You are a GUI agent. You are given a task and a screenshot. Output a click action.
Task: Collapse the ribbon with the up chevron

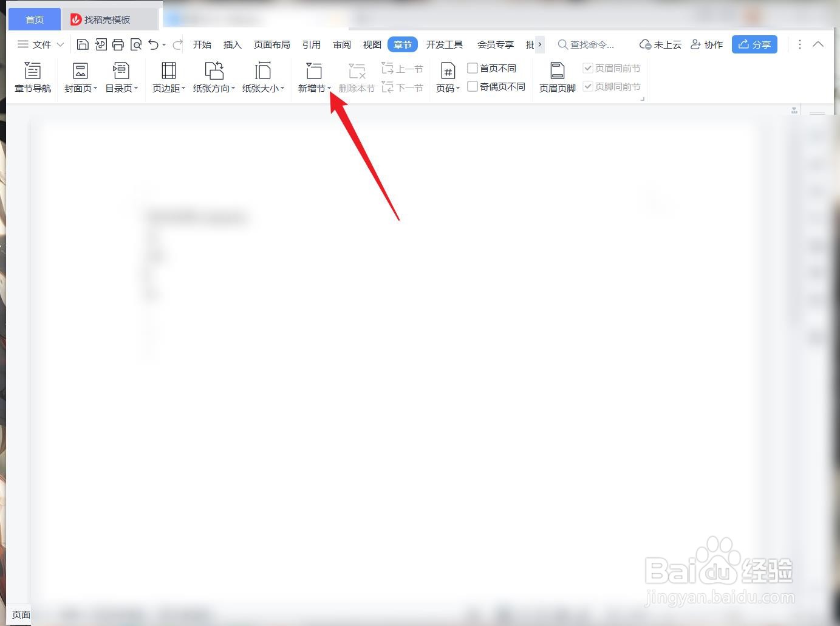(818, 44)
